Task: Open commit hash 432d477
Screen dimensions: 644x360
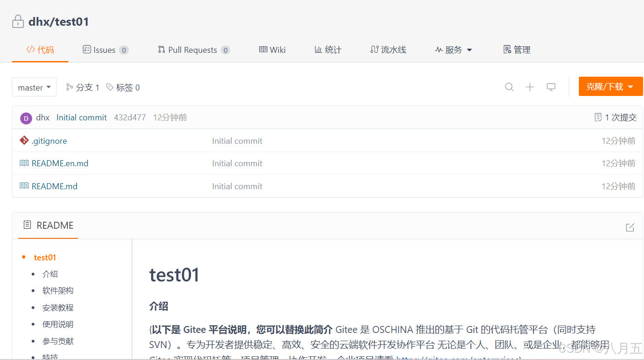Action: coord(130,118)
